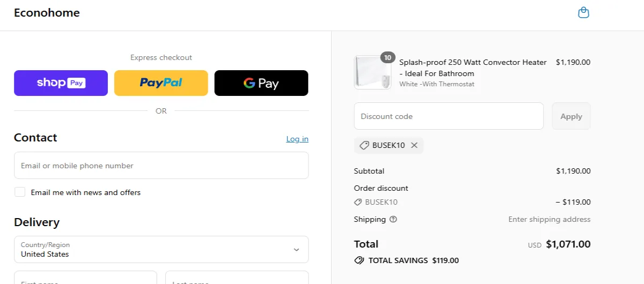
Task: Click the total savings tag icon
Action: point(359,260)
